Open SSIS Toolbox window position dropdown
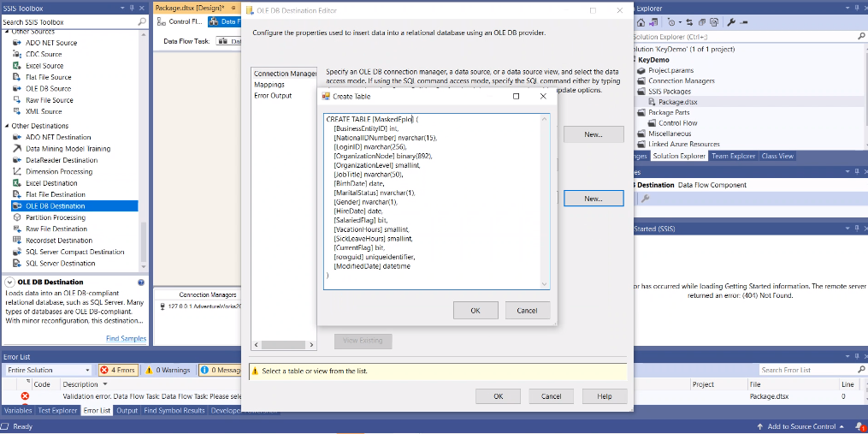This screenshot has width=868, height=434. [x=121, y=9]
